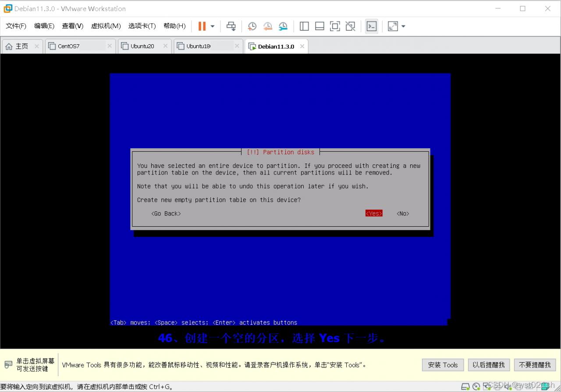Click 'Create new empty partition table on this device?' text
The width and height of the screenshot is (561, 392).
(x=219, y=200)
